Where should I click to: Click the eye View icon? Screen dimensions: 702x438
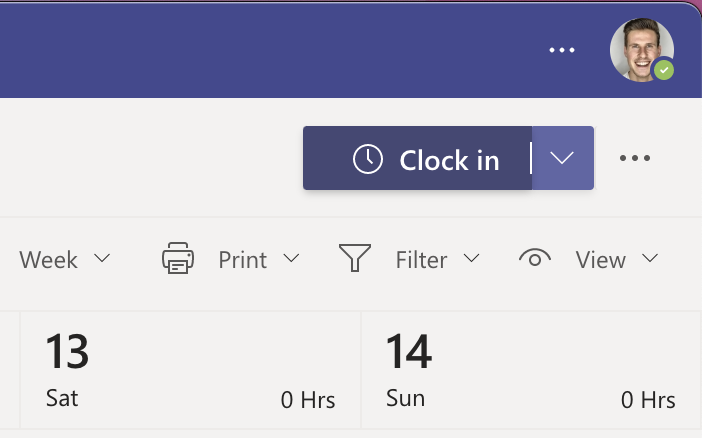pos(535,259)
